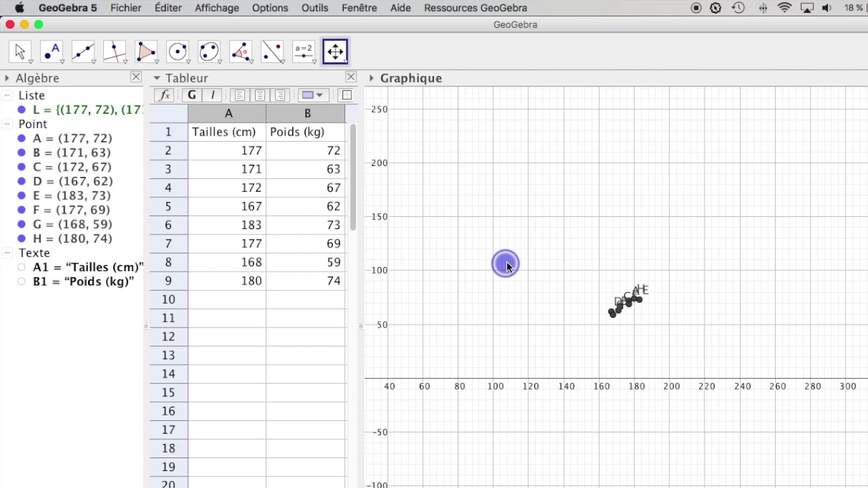Image resolution: width=868 pixels, height=488 pixels.
Task: Open cell borders options in Tableur
Action: pyautogui.click(x=347, y=96)
